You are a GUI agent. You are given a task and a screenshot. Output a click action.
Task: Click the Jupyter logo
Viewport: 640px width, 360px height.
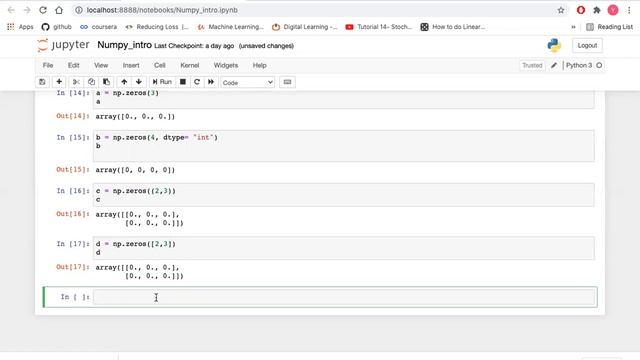[63, 45]
